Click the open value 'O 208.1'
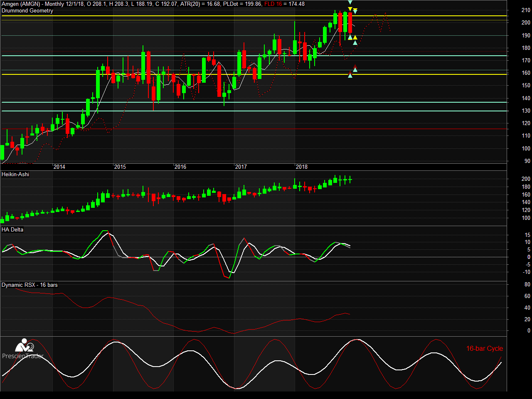This screenshot has width=532, height=399. pyautogui.click(x=96, y=4)
